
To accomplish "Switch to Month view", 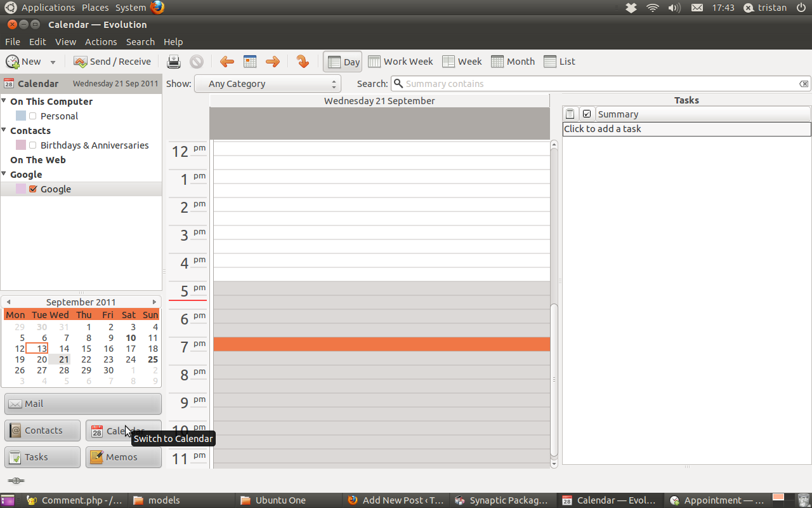I will tap(513, 62).
